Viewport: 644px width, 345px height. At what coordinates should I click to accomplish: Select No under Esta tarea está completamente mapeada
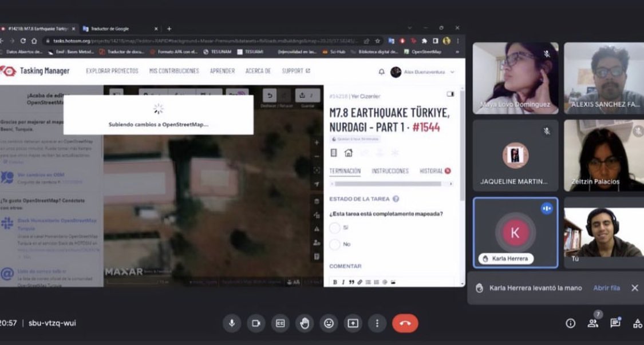(x=334, y=243)
